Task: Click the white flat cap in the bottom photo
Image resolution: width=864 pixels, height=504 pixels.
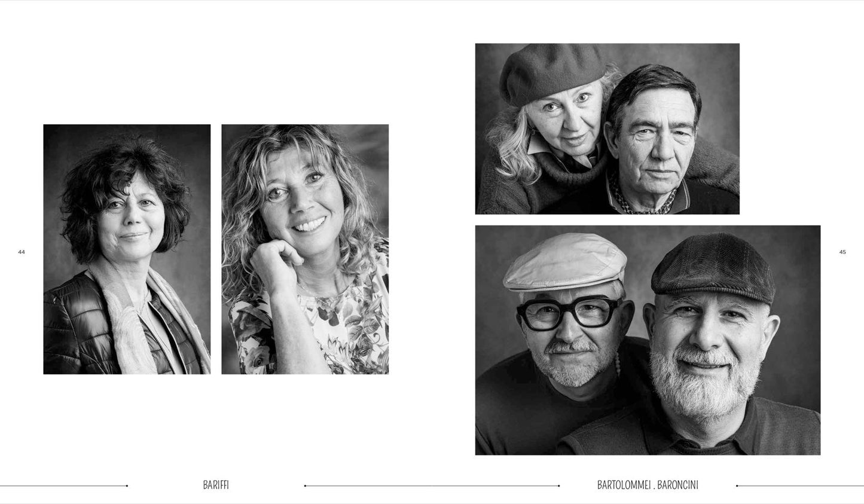Action: pos(565,262)
